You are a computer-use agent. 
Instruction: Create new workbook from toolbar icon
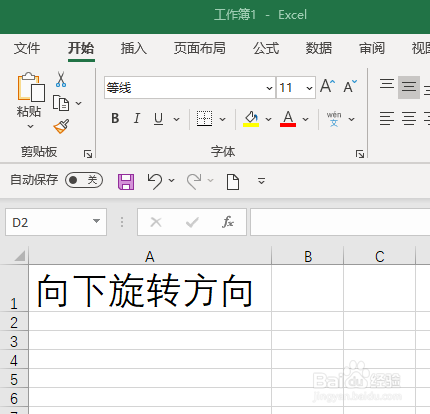(x=233, y=182)
